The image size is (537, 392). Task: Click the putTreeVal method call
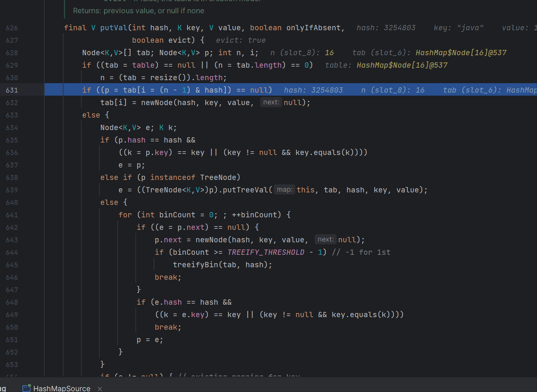coord(245,190)
